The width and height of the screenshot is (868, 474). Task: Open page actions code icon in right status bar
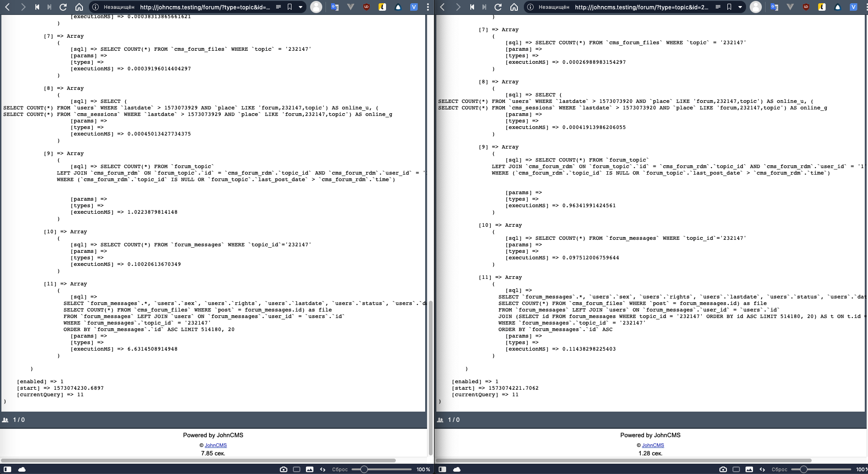pos(762,469)
